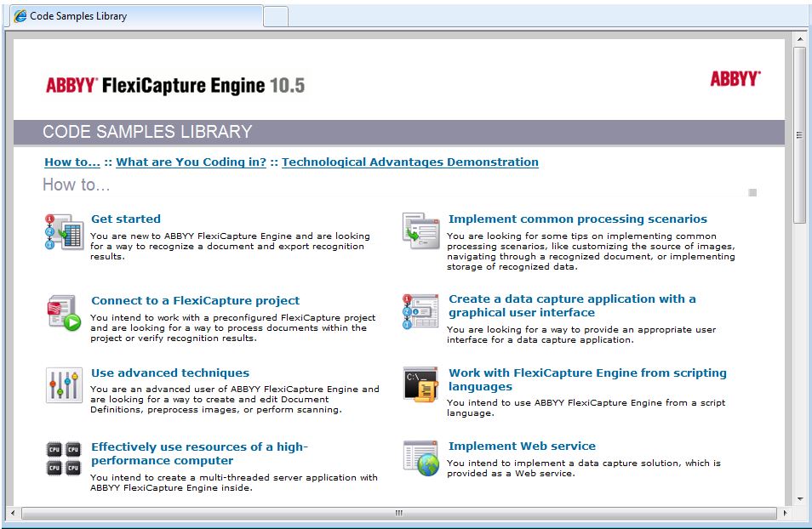The width and height of the screenshot is (812, 529).
Task: Open the Implement Web service link
Action: [522, 447]
